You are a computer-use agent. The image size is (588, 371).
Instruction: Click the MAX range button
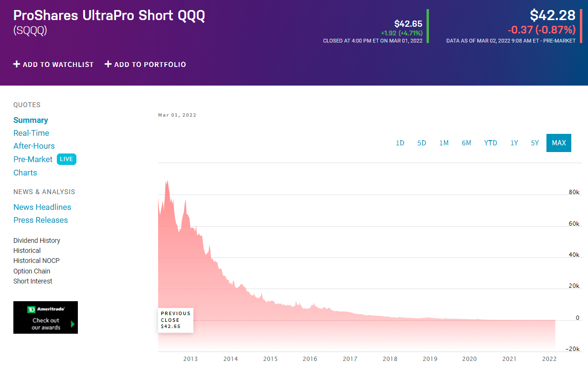(x=559, y=143)
